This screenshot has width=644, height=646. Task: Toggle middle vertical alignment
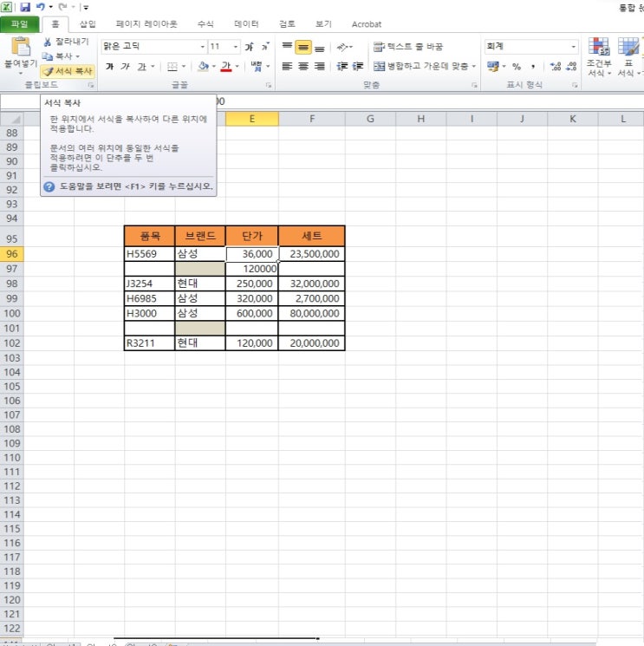303,47
